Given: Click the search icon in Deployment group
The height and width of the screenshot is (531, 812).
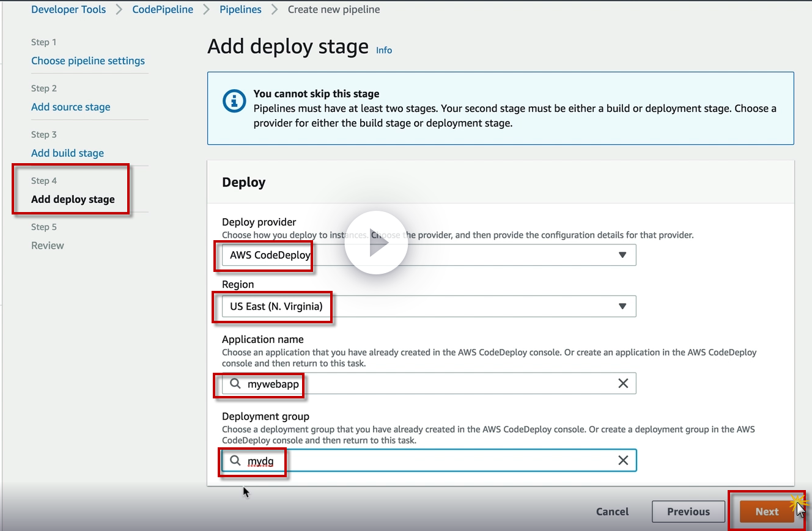Looking at the screenshot, I should click(235, 461).
